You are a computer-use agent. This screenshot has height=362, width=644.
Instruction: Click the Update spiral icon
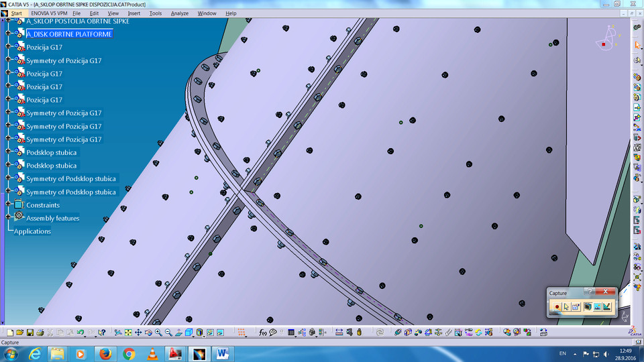pyautogui.click(x=380, y=333)
